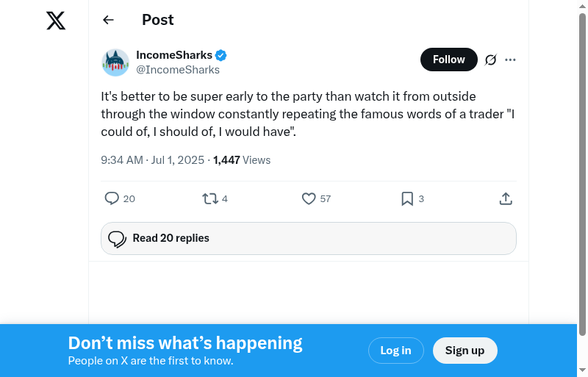Click the reply speech bubble icon
This screenshot has height=377, width=588.
[112, 198]
